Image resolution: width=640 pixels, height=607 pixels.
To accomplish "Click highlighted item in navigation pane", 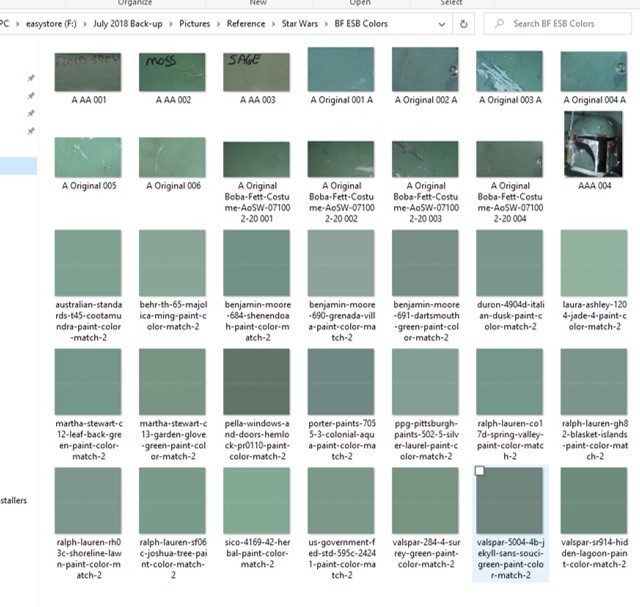I will point(18,166).
